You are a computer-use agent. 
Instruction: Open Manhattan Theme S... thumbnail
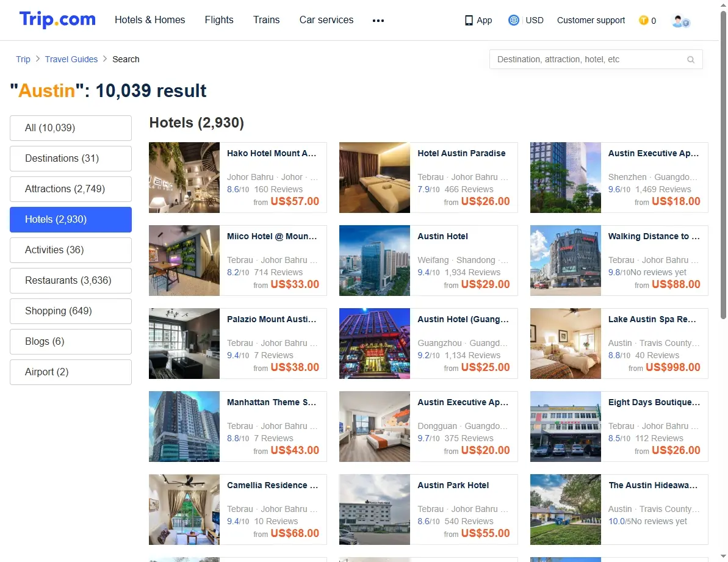pyautogui.click(x=184, y=427)
